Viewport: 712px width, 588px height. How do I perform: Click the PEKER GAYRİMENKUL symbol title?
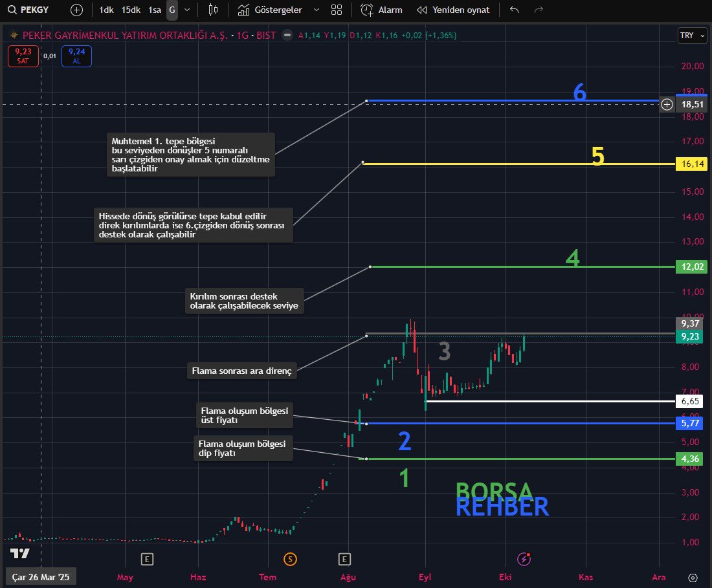(x=125, y=36)
